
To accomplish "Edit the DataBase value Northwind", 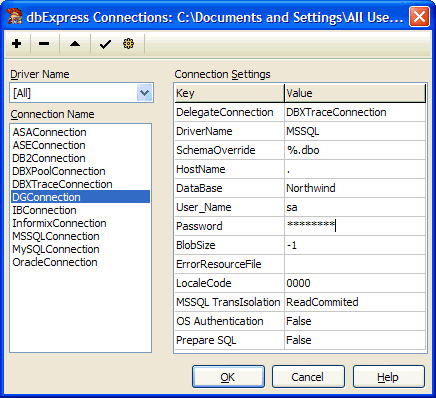I will 355,188.
